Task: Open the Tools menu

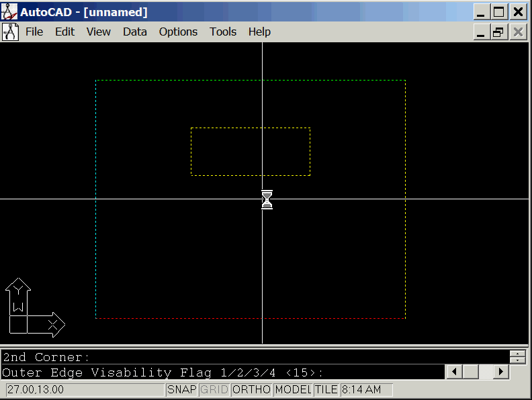Action: (222, 32)
